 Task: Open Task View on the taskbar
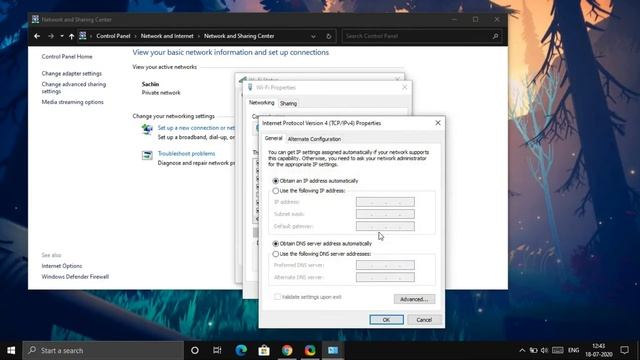pyautogui.click(x=217, y=350)
